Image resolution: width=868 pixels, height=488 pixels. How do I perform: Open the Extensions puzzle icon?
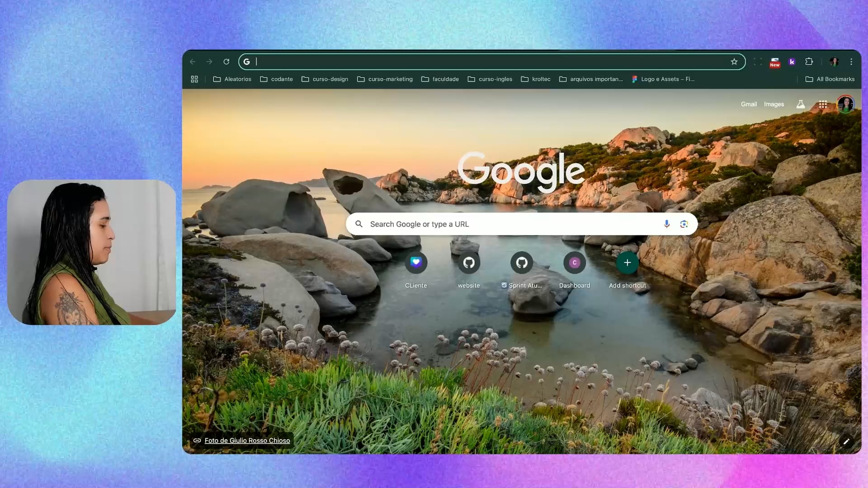pyautogui.click(x=809, y=61)
